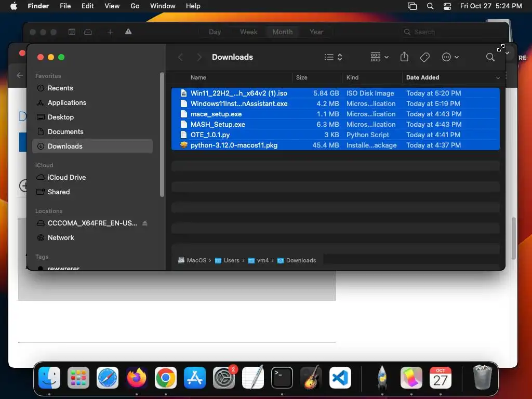This screenshot has width=532, height=399.
Task: Open the Finder menu in the menu bar
Action: click(38, 6)
